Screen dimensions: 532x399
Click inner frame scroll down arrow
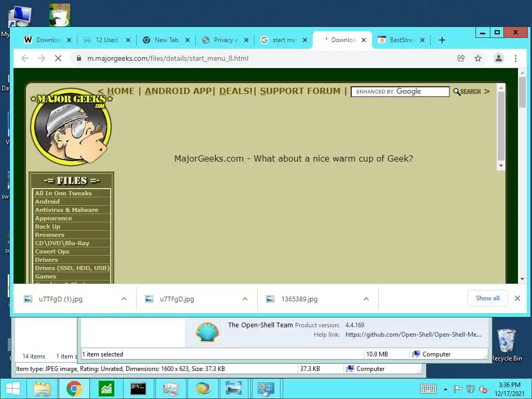[x=501, y=166]
